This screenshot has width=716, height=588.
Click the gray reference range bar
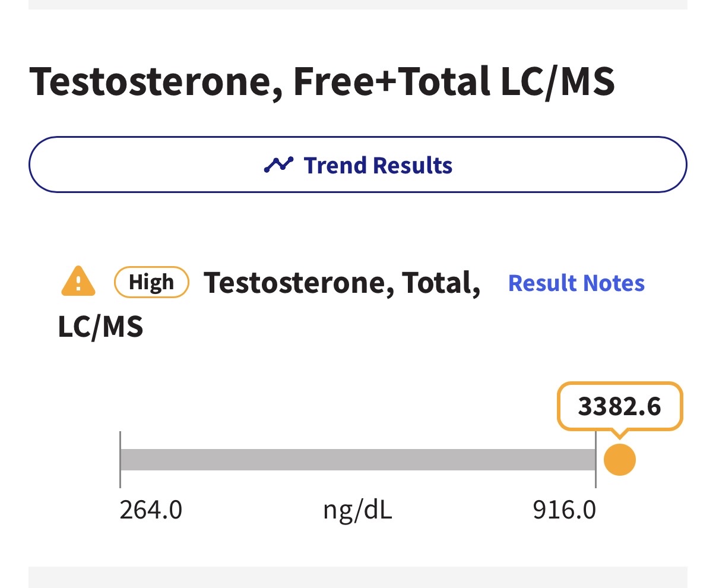click(x=357, y=460)
